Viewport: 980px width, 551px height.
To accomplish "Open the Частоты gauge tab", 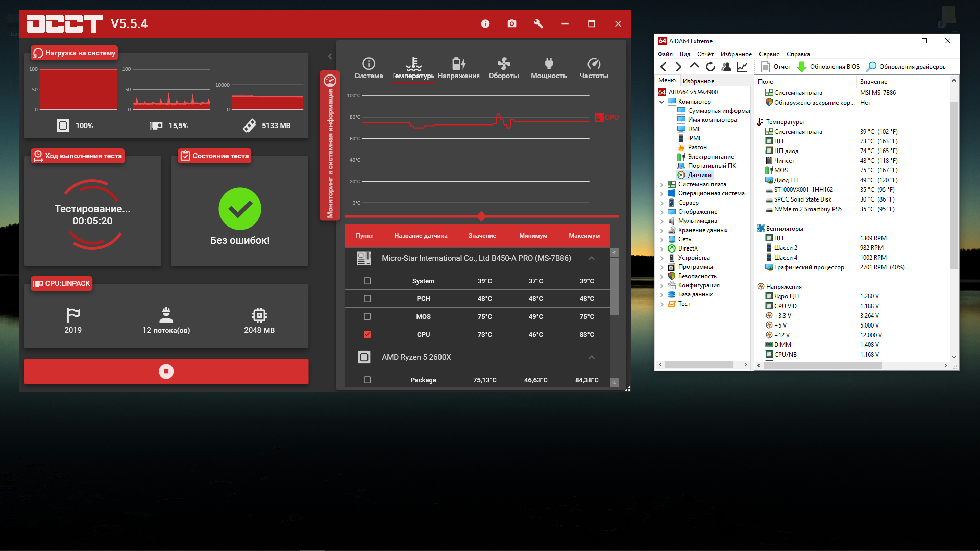I will 593,68.
